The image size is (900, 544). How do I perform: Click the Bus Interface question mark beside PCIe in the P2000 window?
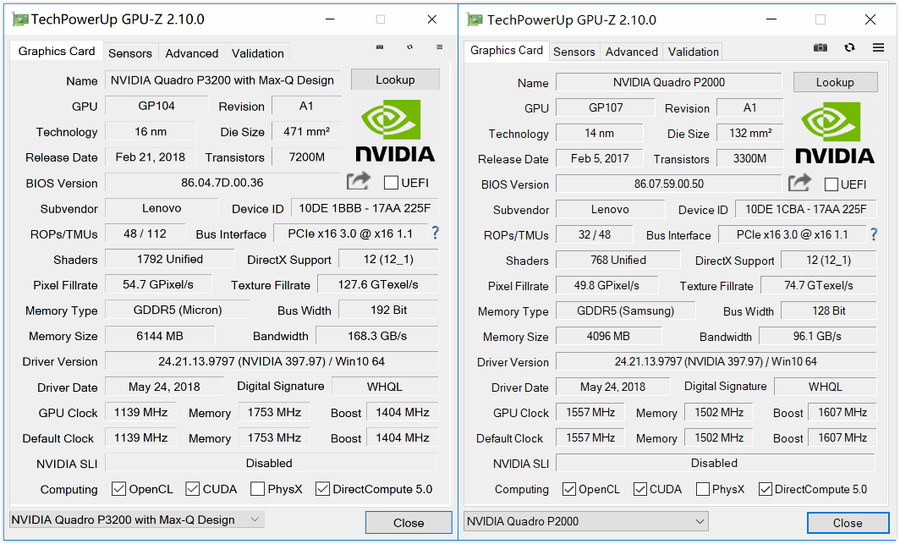click(x=873, y=234)
